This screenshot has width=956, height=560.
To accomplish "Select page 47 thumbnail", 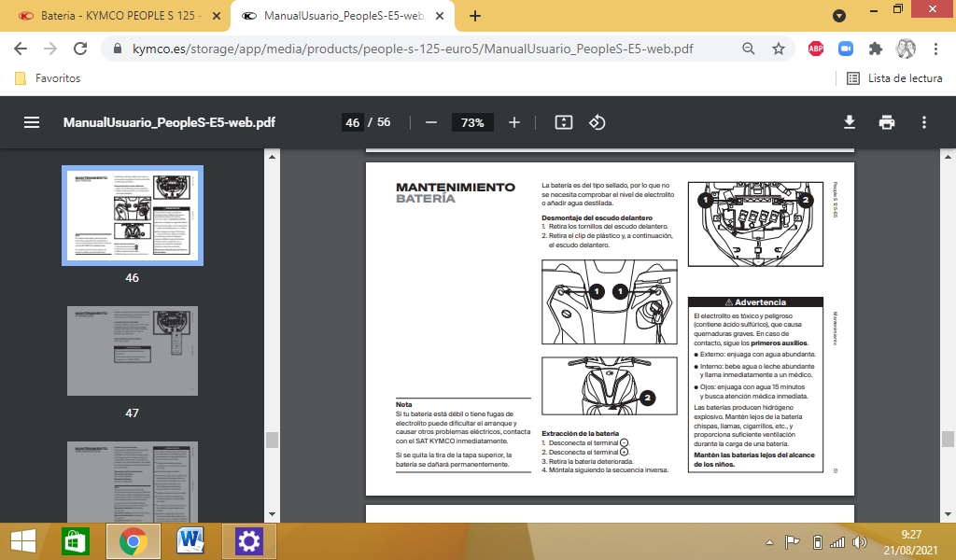I will [x=133, y=351].
